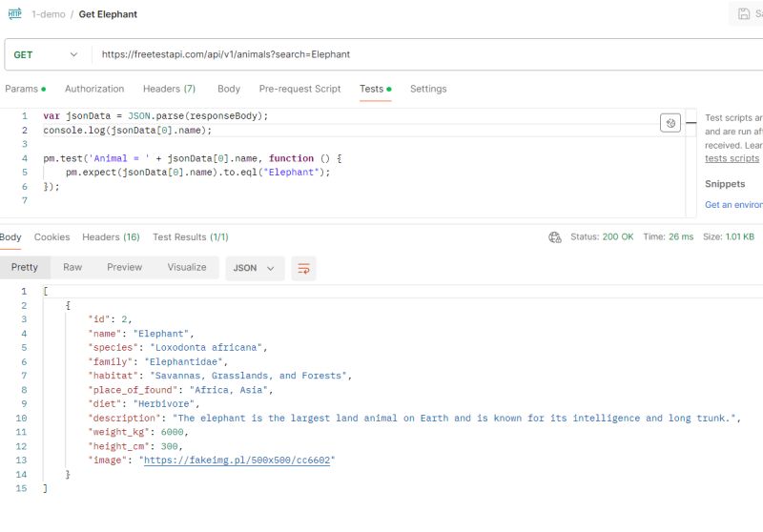Click the Status: 200 OK indicator
Screen dimensions: 763x532
tap(602, 236)
